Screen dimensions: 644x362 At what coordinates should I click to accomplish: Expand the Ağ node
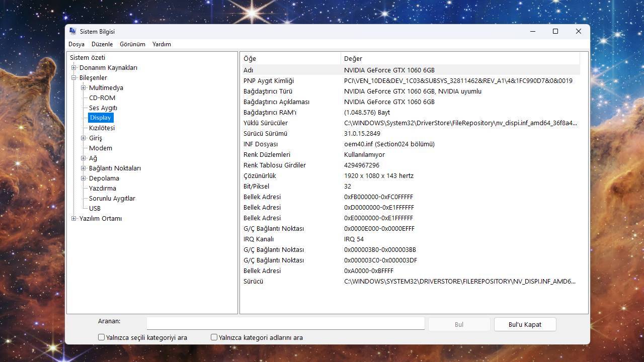click(83, 158)
